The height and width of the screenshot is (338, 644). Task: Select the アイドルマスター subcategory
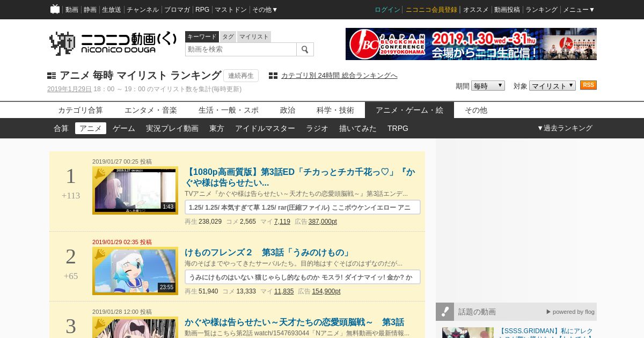point(265,128)
